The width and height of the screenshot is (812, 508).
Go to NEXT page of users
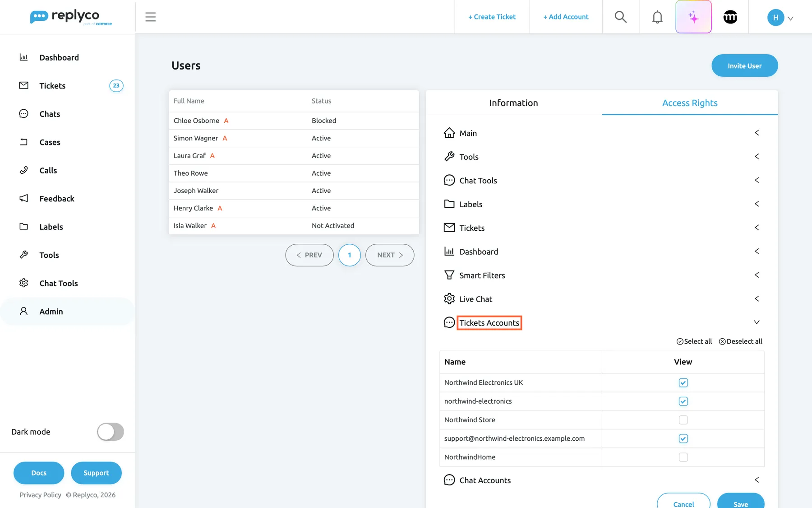tap(390, 255)
